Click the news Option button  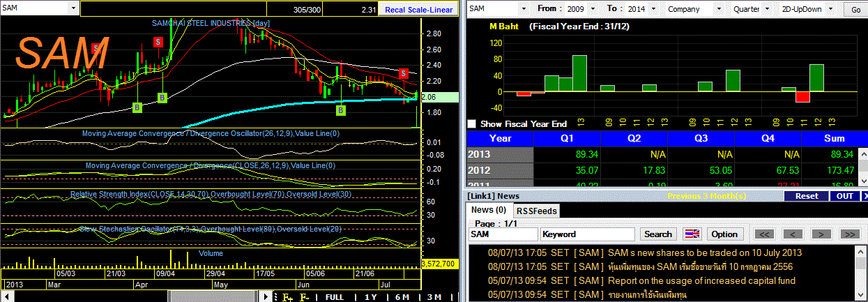724,234
